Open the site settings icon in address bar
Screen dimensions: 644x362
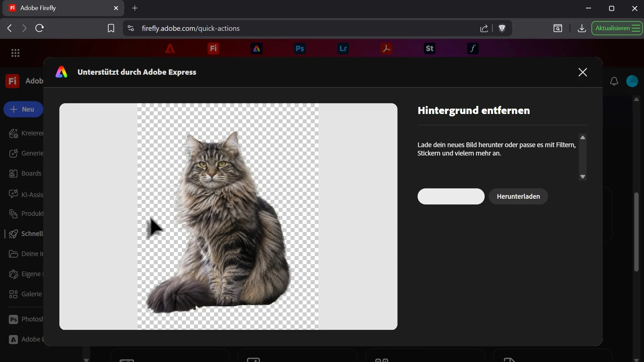pos(131,28)
